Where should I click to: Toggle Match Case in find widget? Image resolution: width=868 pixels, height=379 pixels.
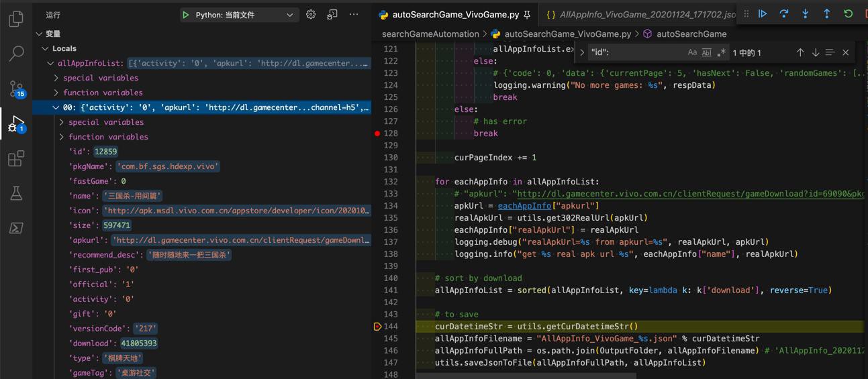pyautogui.click(x=692, y=52)
